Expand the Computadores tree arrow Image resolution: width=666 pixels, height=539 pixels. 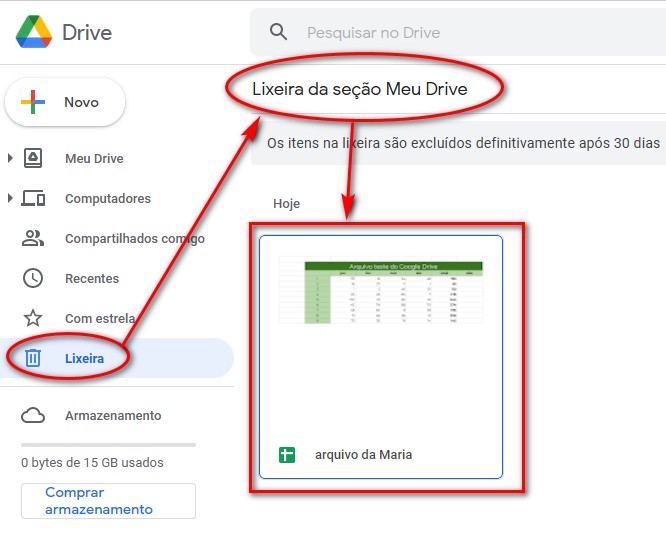click(10, 198)
